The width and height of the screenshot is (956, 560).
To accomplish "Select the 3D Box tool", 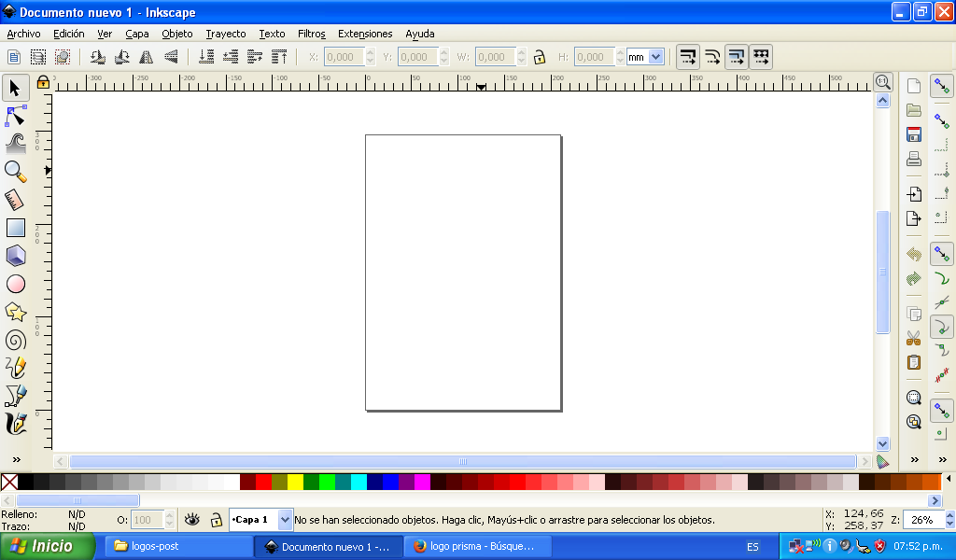I will [x=15, y=256].
